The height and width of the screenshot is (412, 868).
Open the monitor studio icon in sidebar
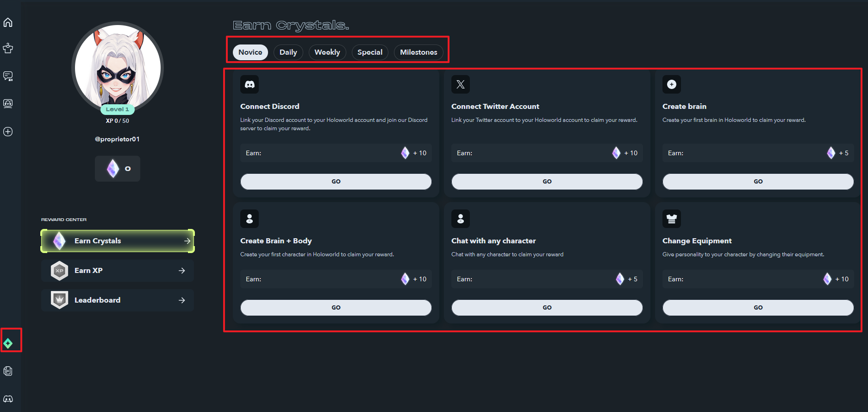8,103
